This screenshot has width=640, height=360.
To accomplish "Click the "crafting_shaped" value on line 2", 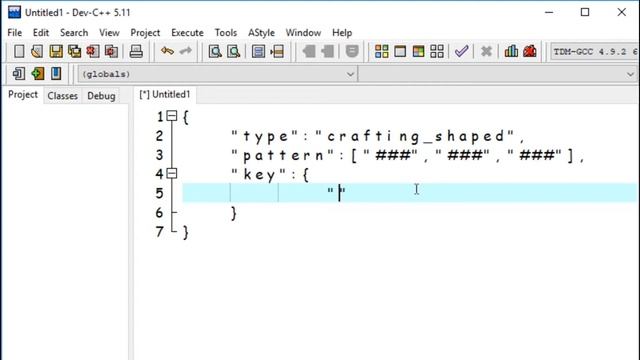I will point(415,136).
